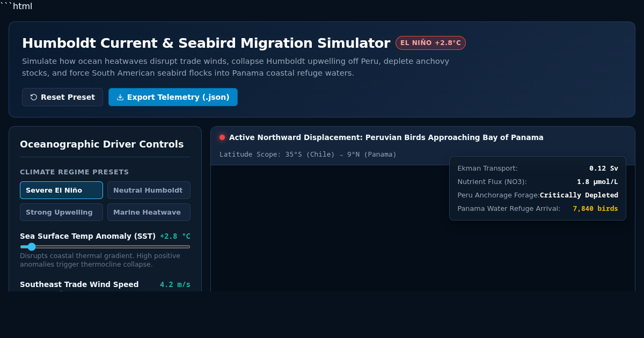The height and width of the screenshot is (338, 644).
Task: Click the thermocline collapse description under SST slider
Action: click(x=100, y=260)
